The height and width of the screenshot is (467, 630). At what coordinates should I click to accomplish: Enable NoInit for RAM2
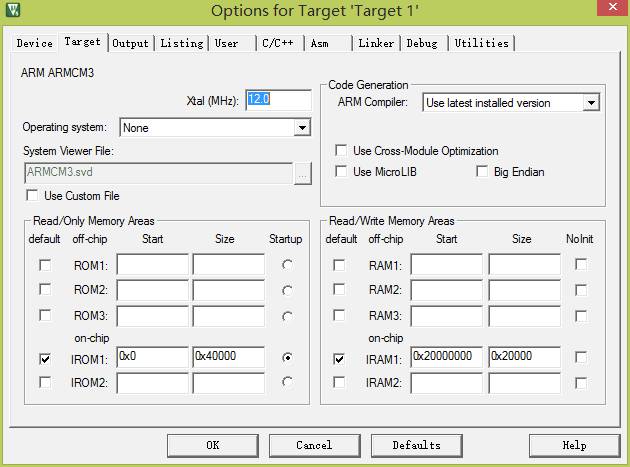[x=581, y=290]
